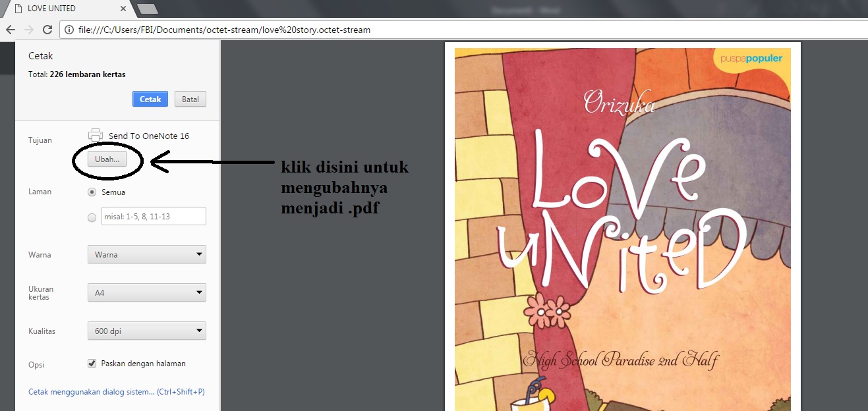Click 'Send To OneNote 16' destination text
The image size is (868, 411).
pyautogui.click(x=149, y=136)
